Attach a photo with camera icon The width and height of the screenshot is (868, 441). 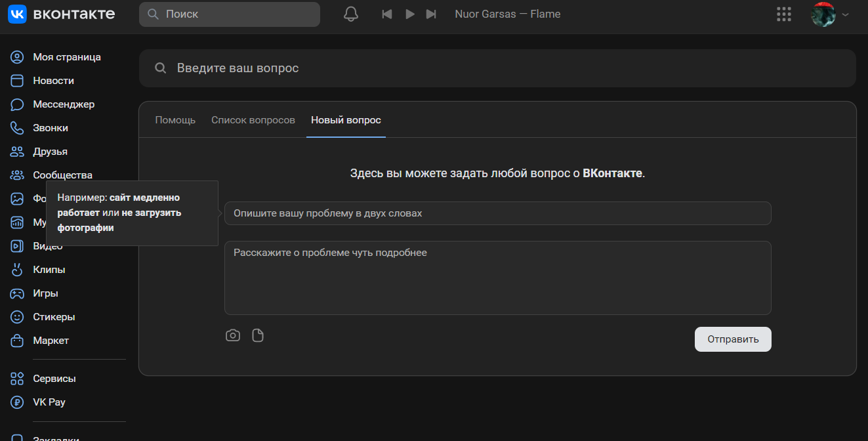[233, 335]
